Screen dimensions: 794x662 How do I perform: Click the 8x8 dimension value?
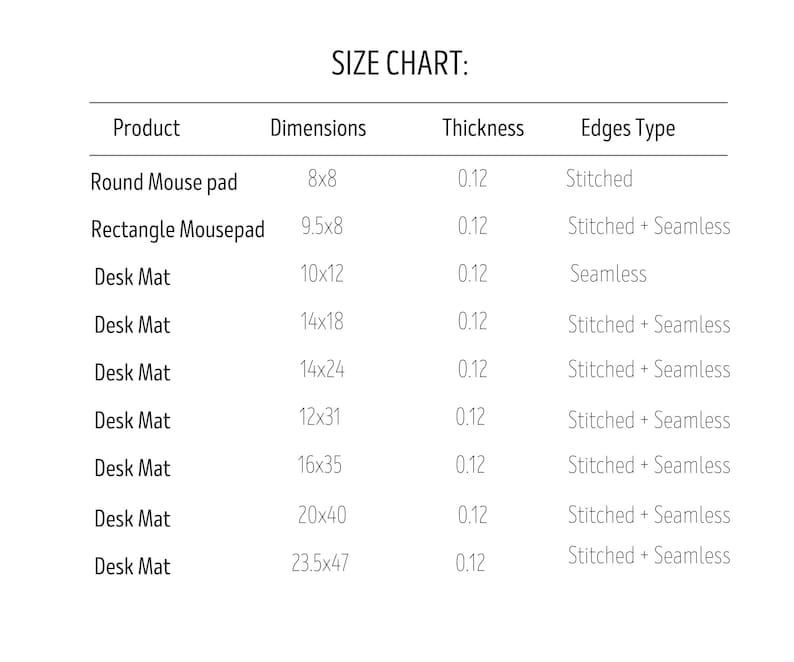[x=322, y=179]
